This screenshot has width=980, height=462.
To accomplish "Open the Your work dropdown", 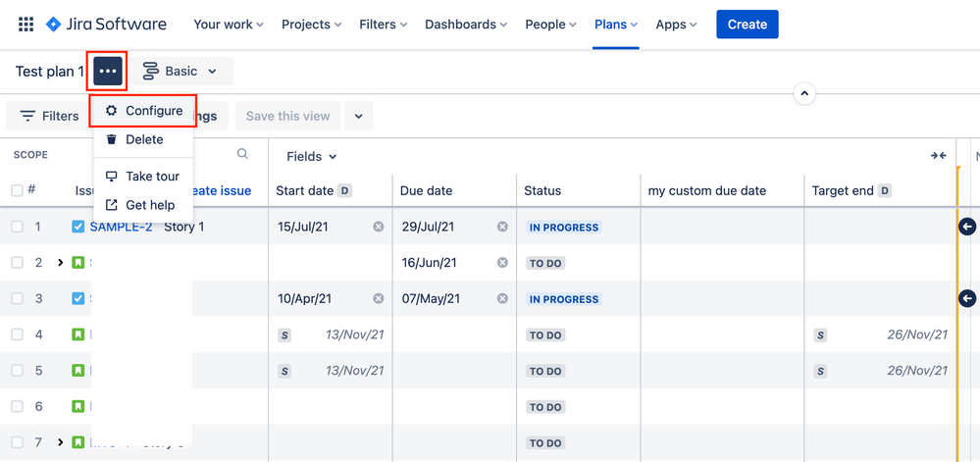I will pyautogui.click(x=229, y=25).
